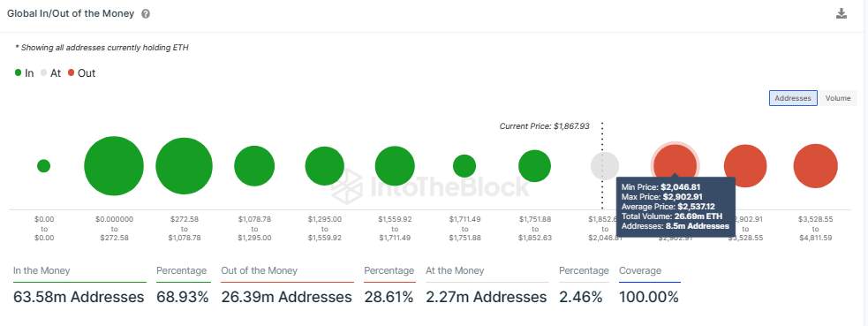Click the 8.5m Addresses tooltip line
Screen dimensions: 868x326
pyautogui.click(x=676, y=226)
